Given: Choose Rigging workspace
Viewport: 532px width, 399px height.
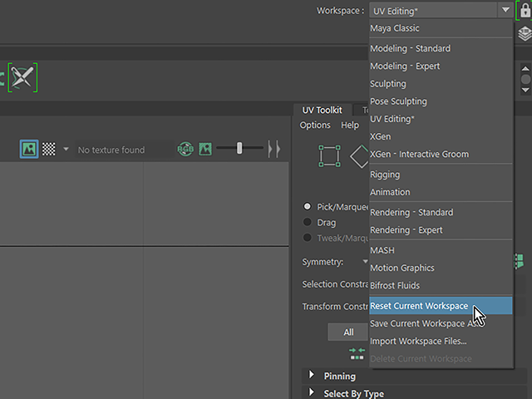Looking at the screenshot, I should pos(441,175).
